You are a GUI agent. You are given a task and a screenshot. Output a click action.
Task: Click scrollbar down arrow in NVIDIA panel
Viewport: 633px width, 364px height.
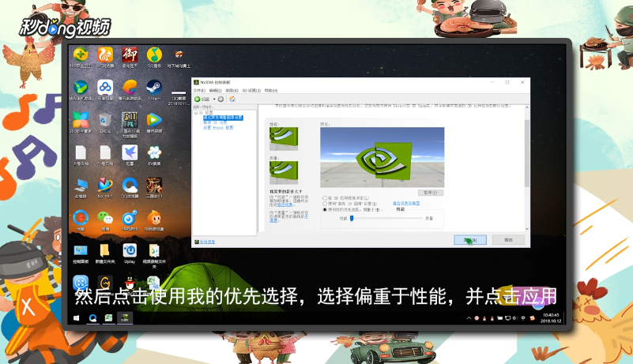coord(527,229)
